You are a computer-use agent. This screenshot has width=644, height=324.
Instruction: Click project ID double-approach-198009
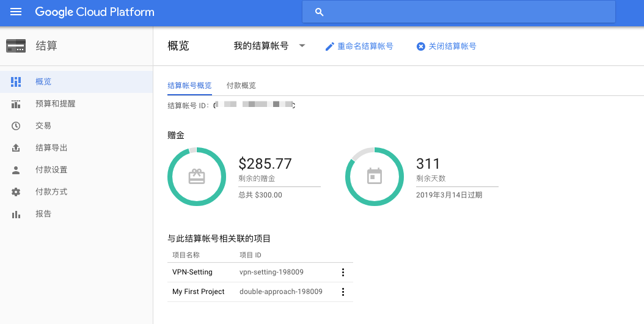pos(281,292)
